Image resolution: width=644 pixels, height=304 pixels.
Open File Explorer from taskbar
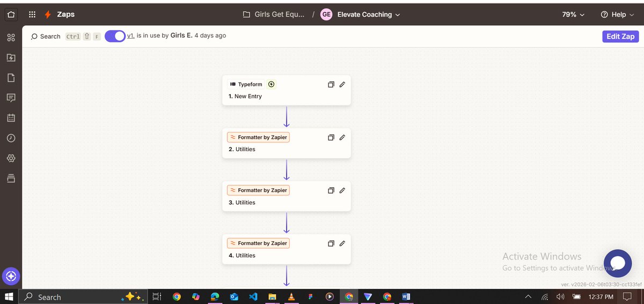click(x=272, y=296)
